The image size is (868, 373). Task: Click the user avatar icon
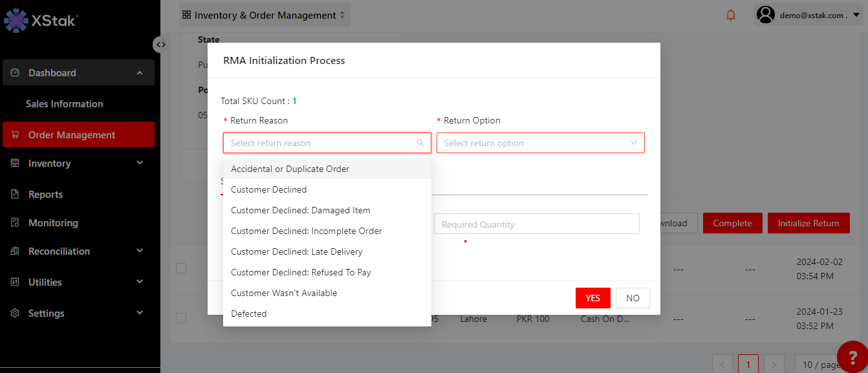[x=766, y=15]
